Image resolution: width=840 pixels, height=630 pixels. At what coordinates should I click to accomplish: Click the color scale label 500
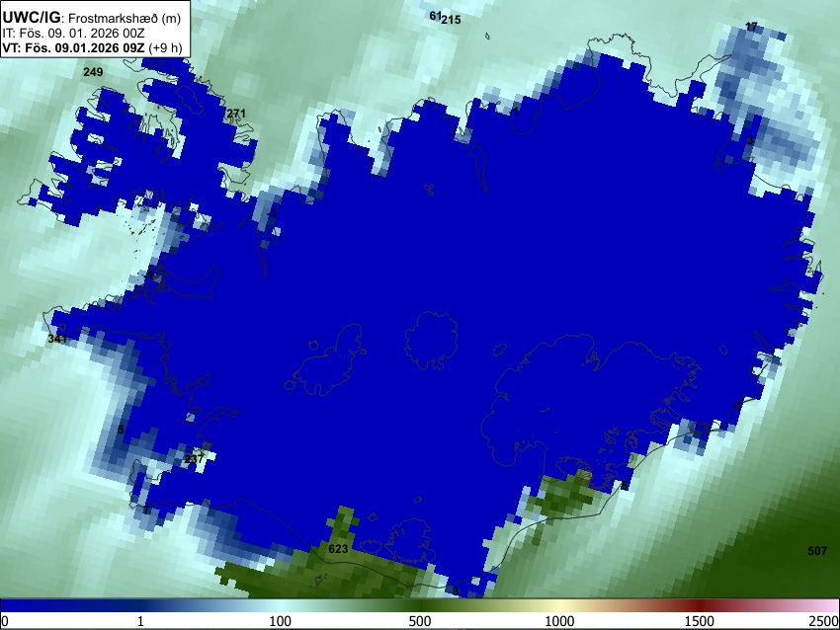point(420,621)
